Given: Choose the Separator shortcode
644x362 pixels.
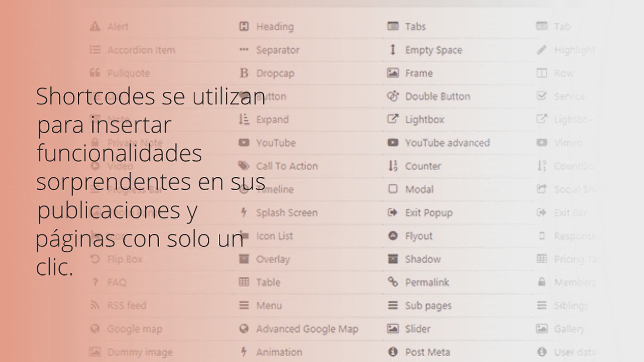Looking at the screenshot, I should click(x=277, y=50).
